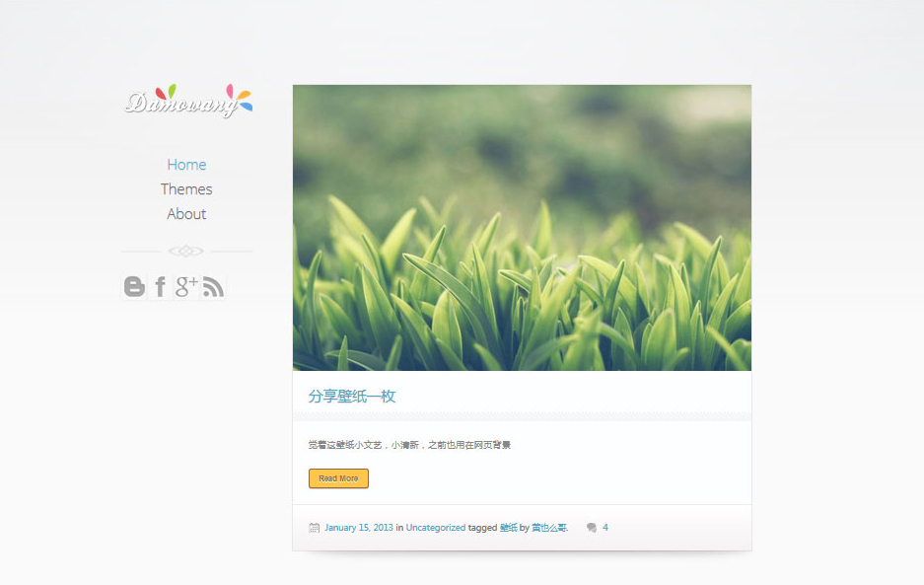Open the Themes page
The height and width of the screenshot is (585, 924).
click(186, 188)
